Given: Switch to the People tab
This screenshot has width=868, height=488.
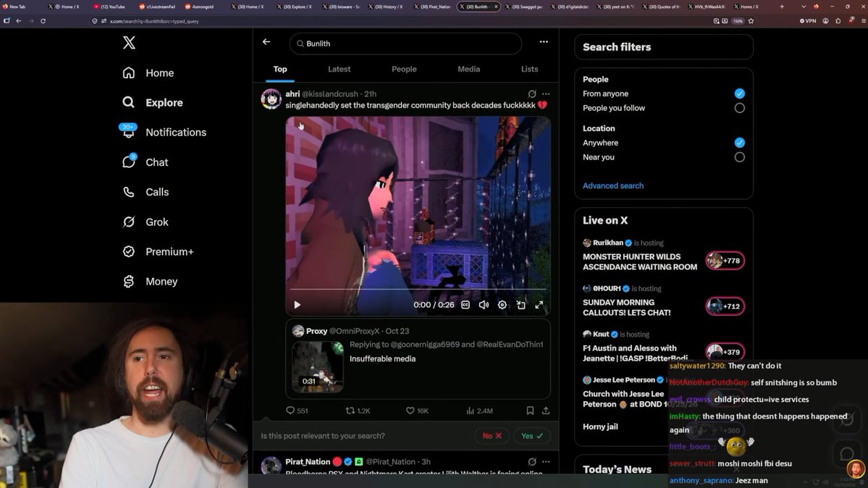Looking at the screenshot, I should [x=404, y=70].
